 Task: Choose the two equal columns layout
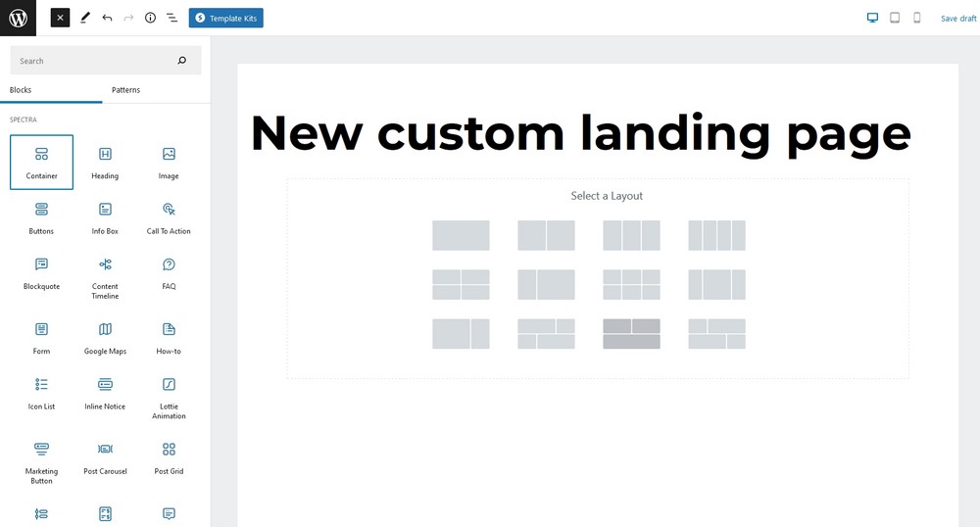546,235
